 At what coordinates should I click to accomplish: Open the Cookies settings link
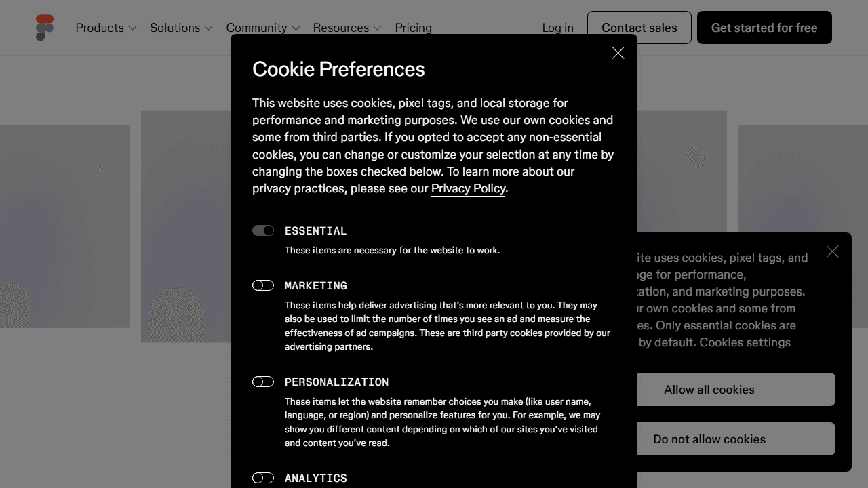(745, 342)
